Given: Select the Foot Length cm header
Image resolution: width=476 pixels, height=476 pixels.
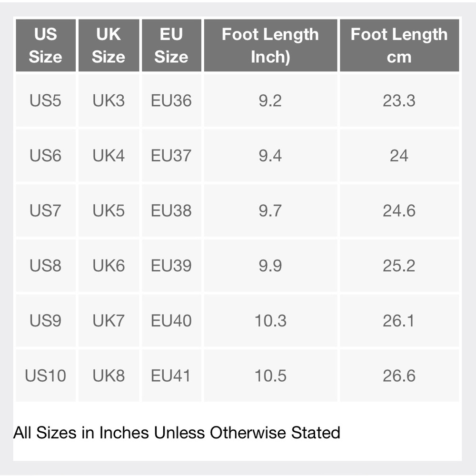Looking at the screenshot, I should pos(399,46).
